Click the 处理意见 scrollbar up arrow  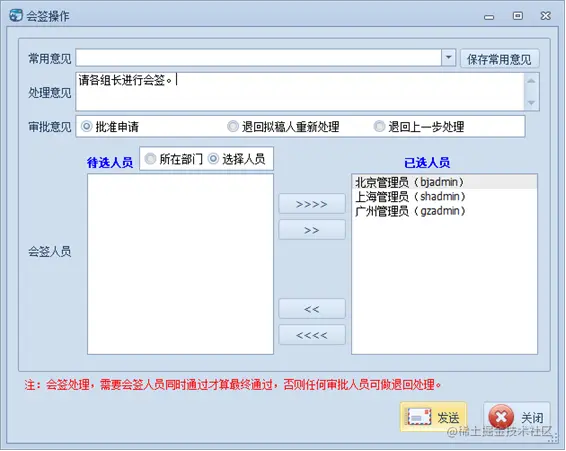[x=531, y=81]
